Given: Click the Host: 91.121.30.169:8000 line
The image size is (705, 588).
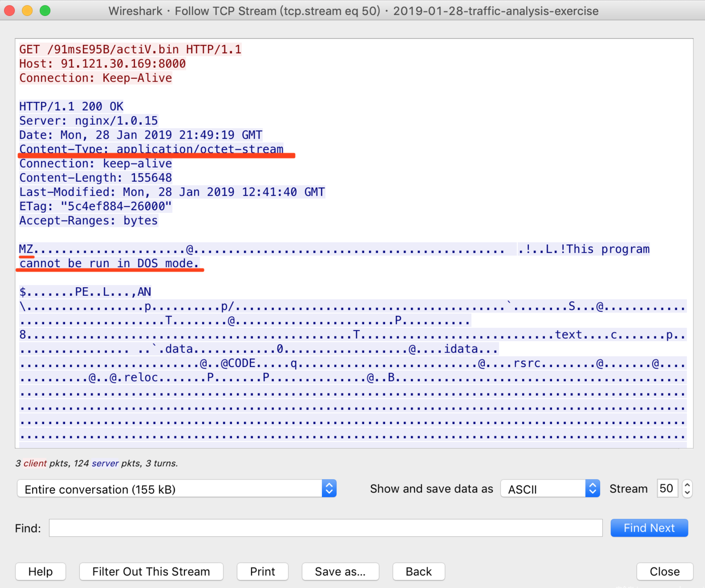Looking at the screenshot, I should coord(102,63).
